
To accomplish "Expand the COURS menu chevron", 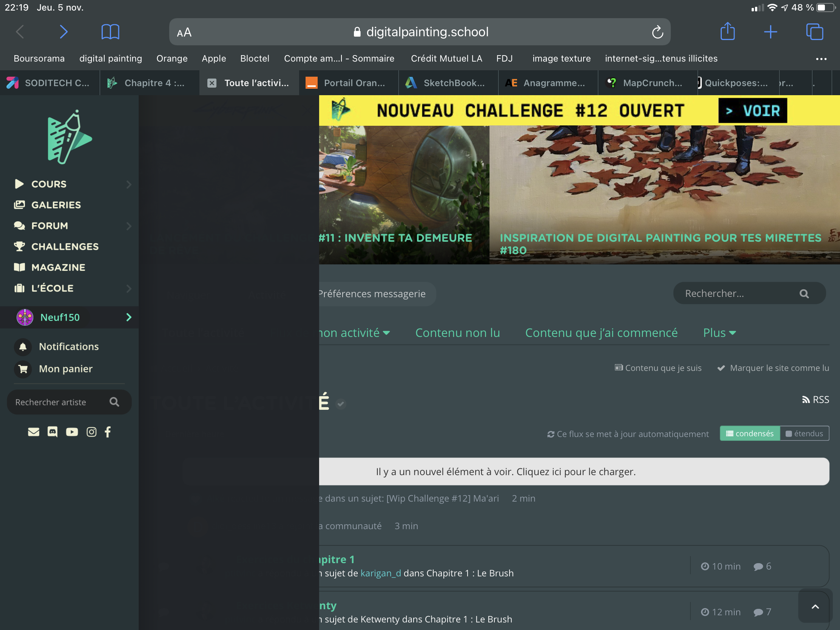I will coord(129,184).
